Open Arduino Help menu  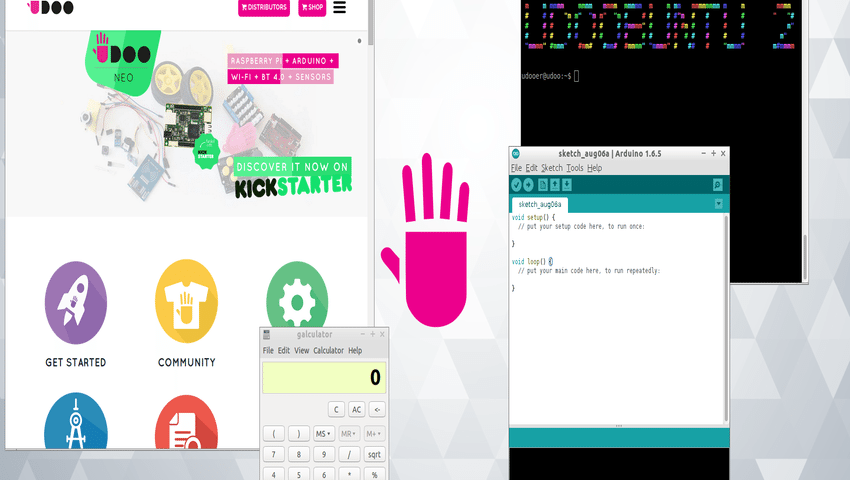[x=595, y=168]
